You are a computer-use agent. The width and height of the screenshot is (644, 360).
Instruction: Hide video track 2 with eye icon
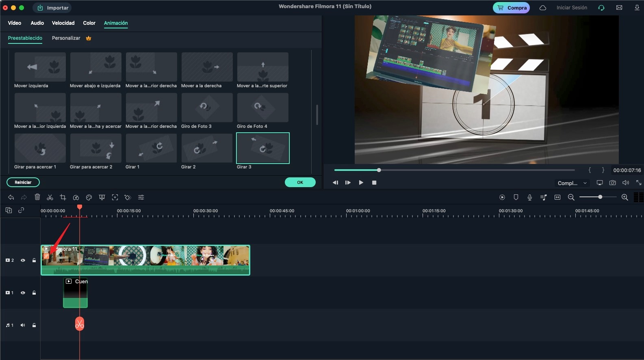23,260
